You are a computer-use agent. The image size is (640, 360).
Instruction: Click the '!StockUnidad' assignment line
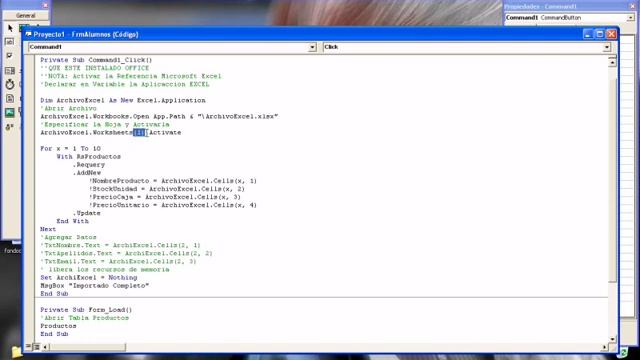pyautogui.click(x=167, y=189)
